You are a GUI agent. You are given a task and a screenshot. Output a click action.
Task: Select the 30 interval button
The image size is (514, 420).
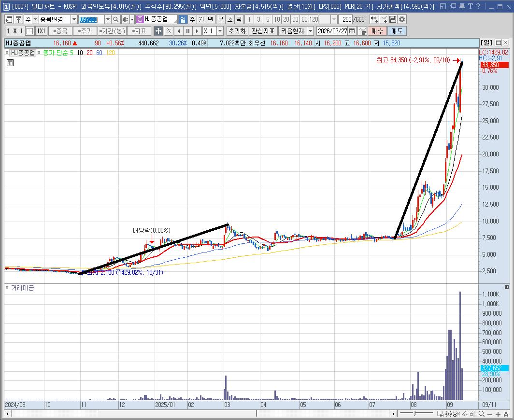tap(295, 20)
